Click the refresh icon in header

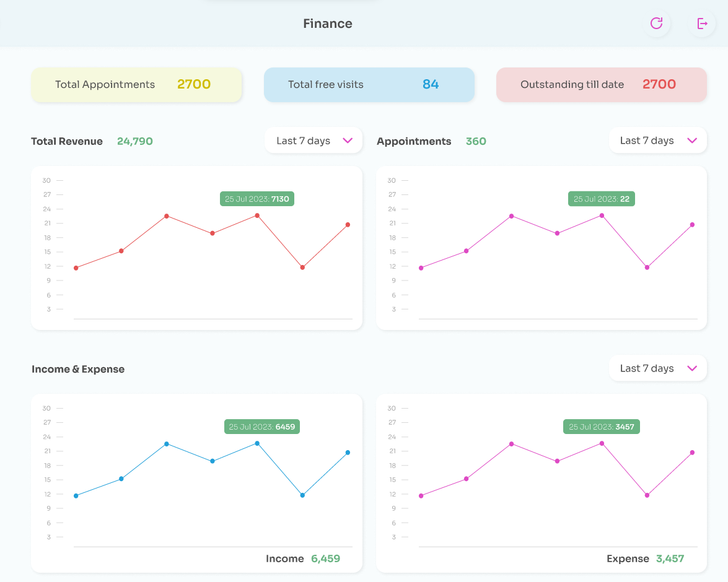pyautogui.click(x=656, y=24)
